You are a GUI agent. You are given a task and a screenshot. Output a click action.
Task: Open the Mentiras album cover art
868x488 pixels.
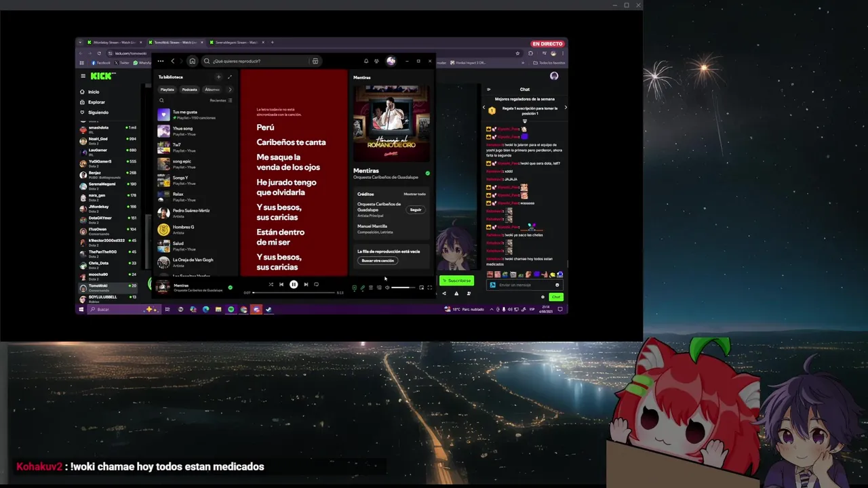tap(391, 123)
